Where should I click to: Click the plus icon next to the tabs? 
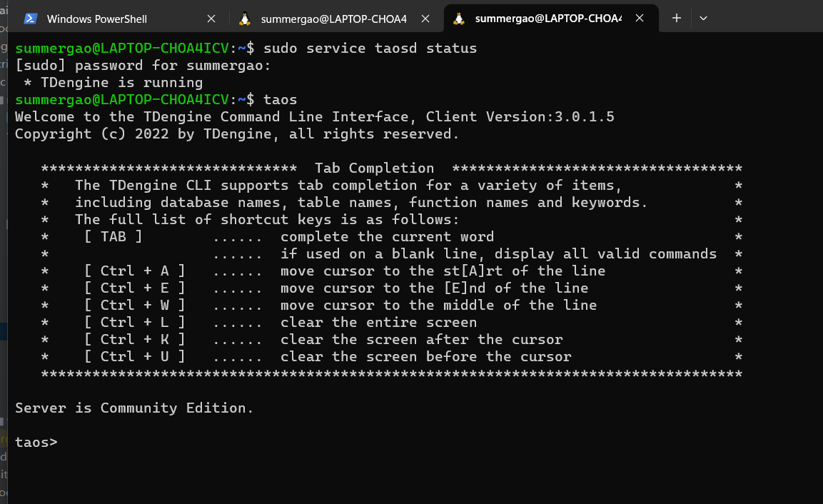(675, 18)
